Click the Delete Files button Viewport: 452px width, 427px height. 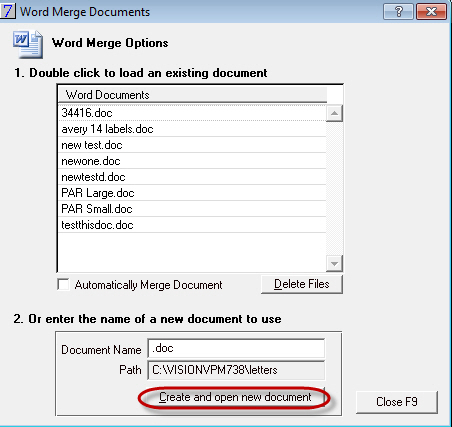[302, 284]
